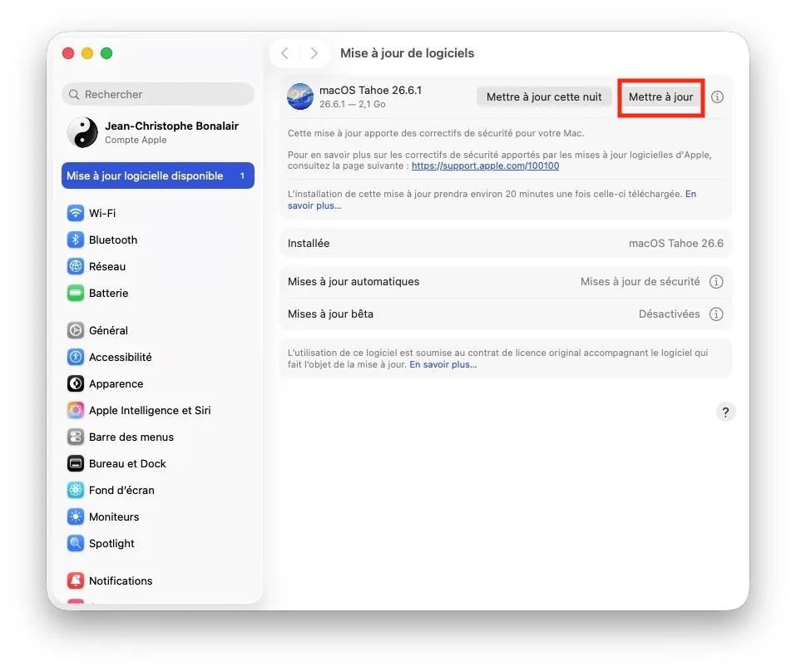Click the macOS Tahoe 26.6 installed version
The width and height of the screenshot is (796, 672).
pyautogui.click(x=676, y=244)
